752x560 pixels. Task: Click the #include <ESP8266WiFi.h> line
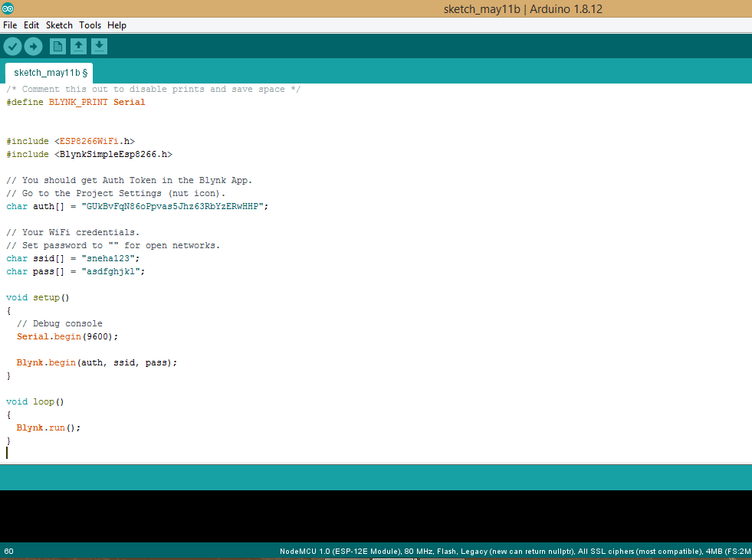71,142
